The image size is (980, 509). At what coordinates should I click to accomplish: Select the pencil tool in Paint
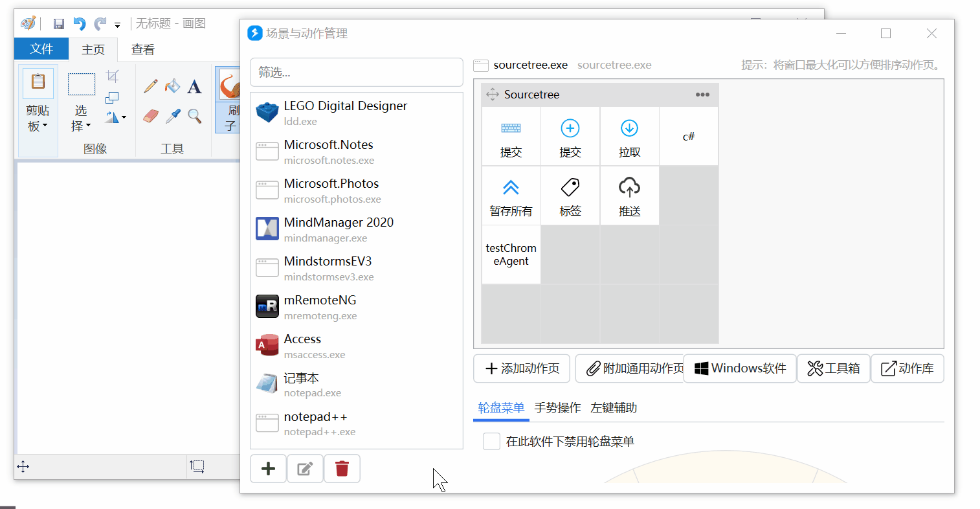[x=151, y=86]
